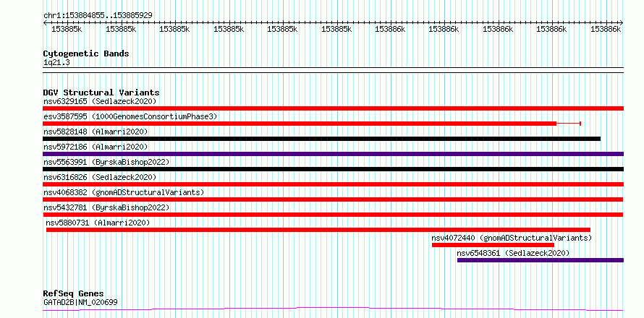Click the red bar under nsv6329165
The height and width of the screenshot is (318, 644).
coord(333,108)
